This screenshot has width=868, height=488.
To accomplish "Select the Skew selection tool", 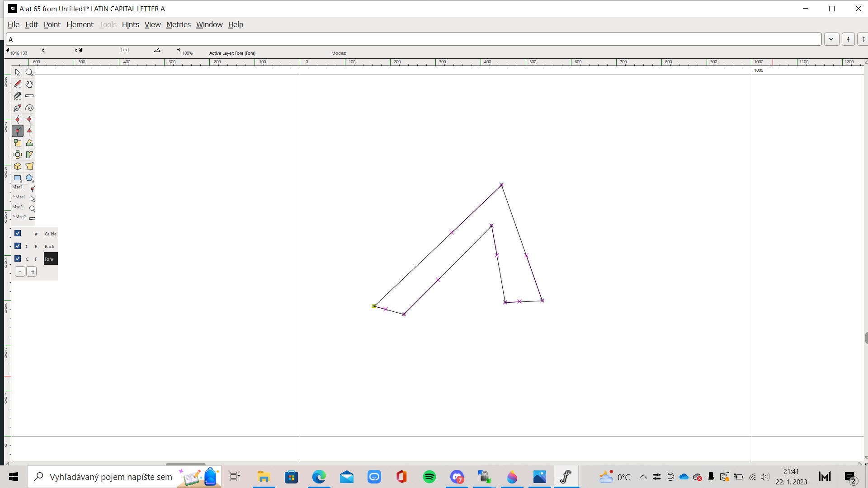I will click(x=29, y=155).
